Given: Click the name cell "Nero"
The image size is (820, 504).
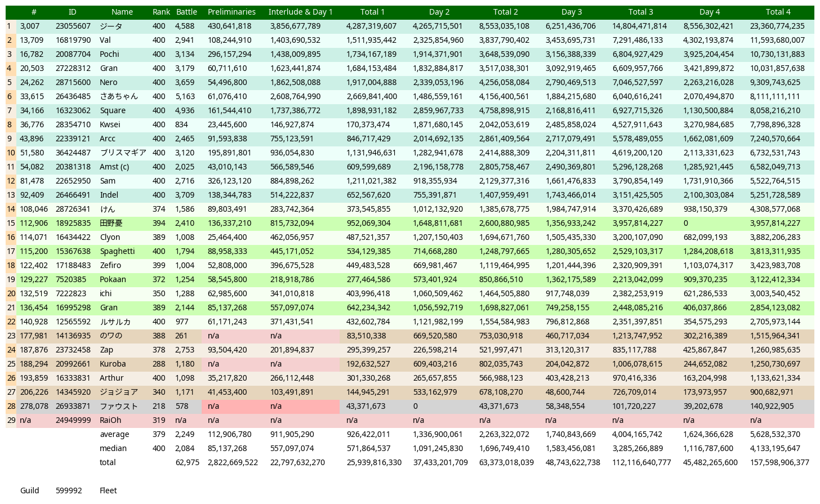Looking at the screenshot, I should (x=109, y=82).
